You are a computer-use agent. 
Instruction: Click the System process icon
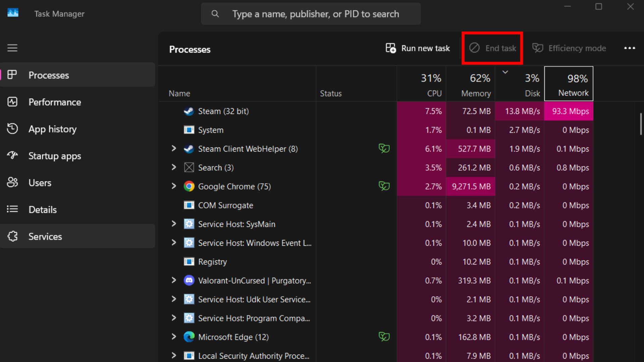pos(189,130)
